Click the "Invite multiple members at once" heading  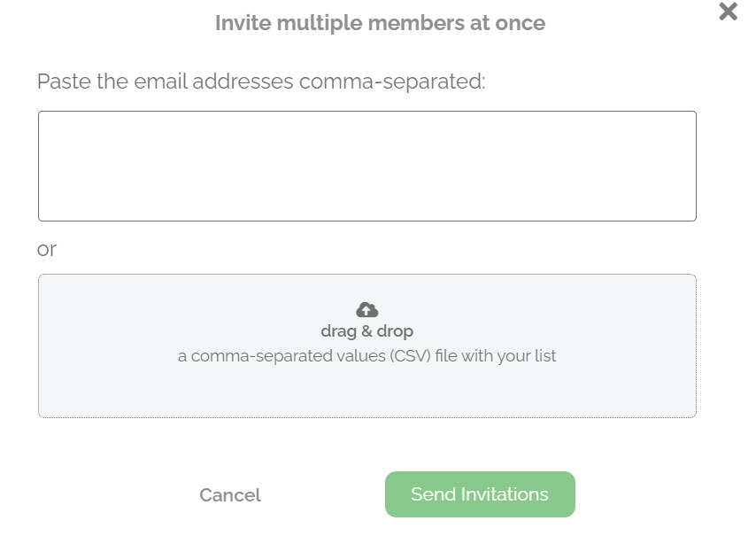tap(380, 23)
